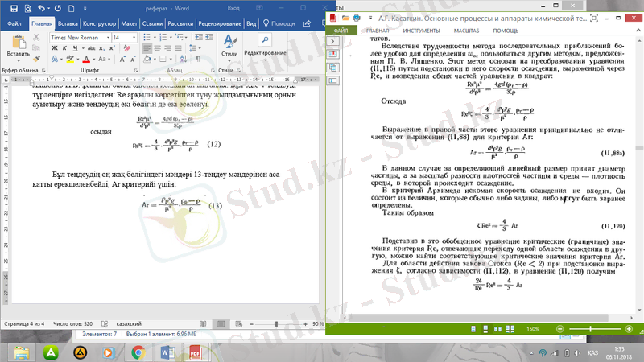The width and height of the screenshot is (644, 362).
Task: Create a new blank document in Word
Action: click(x=71, y=8)
